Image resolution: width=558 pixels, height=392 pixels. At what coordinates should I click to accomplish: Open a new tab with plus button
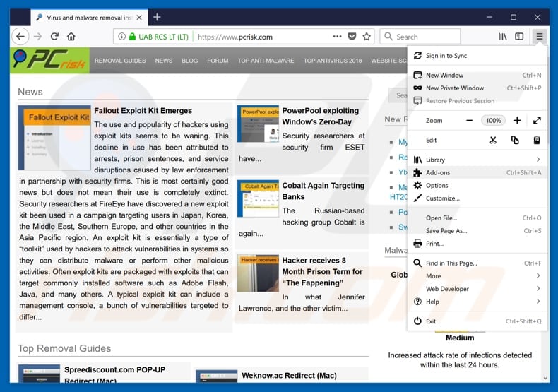click(x=157, y=17)
